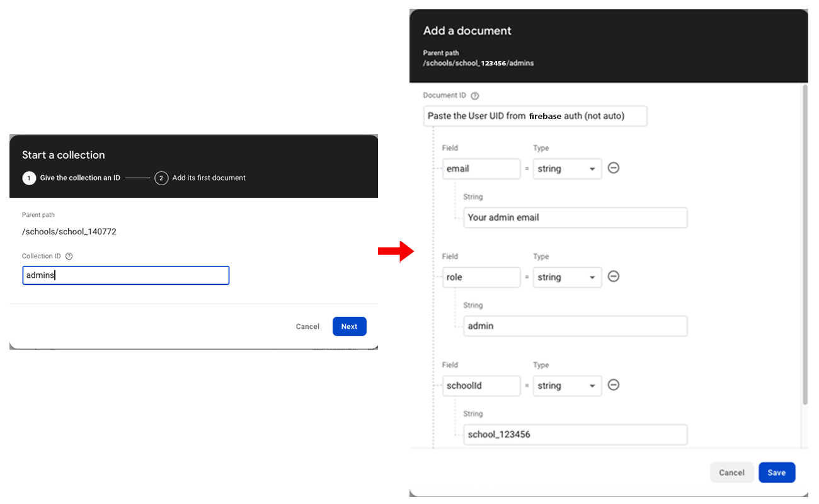This screenshot has height=504, width=819.
Task: Click the Document ID input field
Action: (x=535, y=116)
